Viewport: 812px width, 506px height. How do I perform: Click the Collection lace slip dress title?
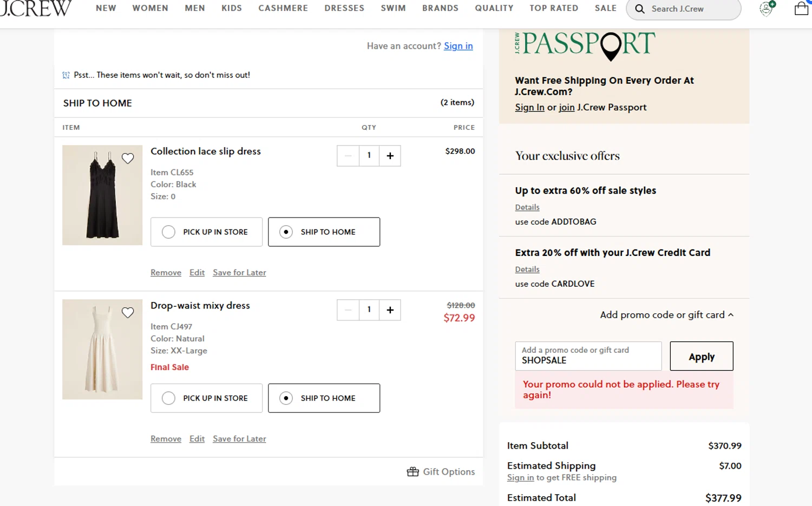click(x=206, y=152)
